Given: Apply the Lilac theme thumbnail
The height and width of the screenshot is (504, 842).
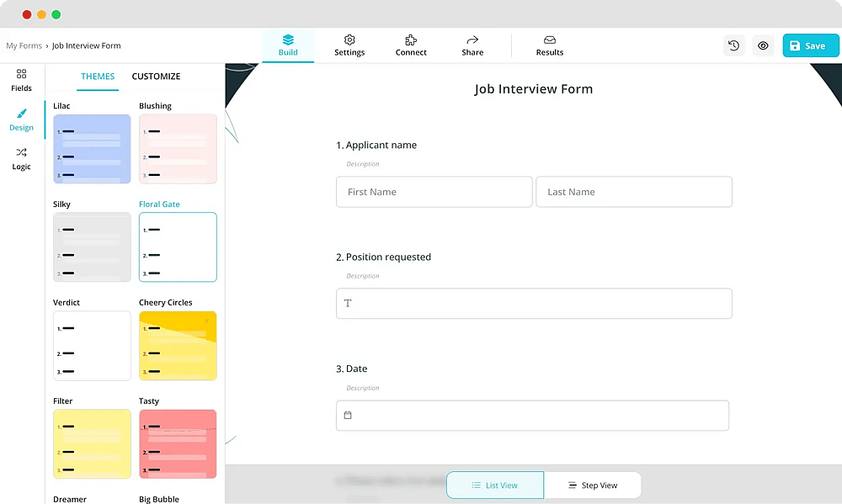Looking at the screenshot, I should coord(92,149).
